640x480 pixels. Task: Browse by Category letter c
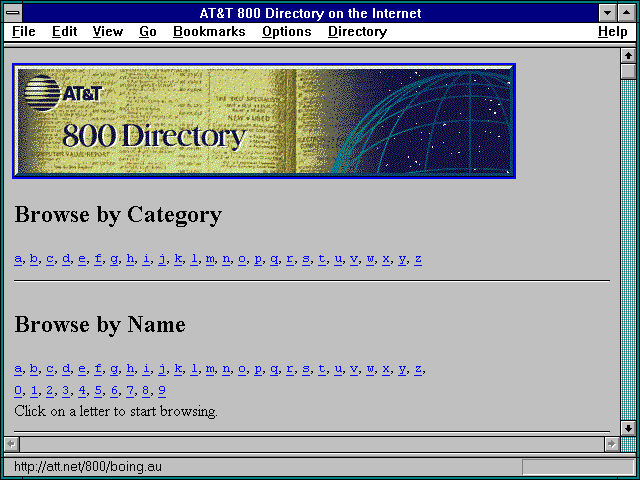(50, 259)
